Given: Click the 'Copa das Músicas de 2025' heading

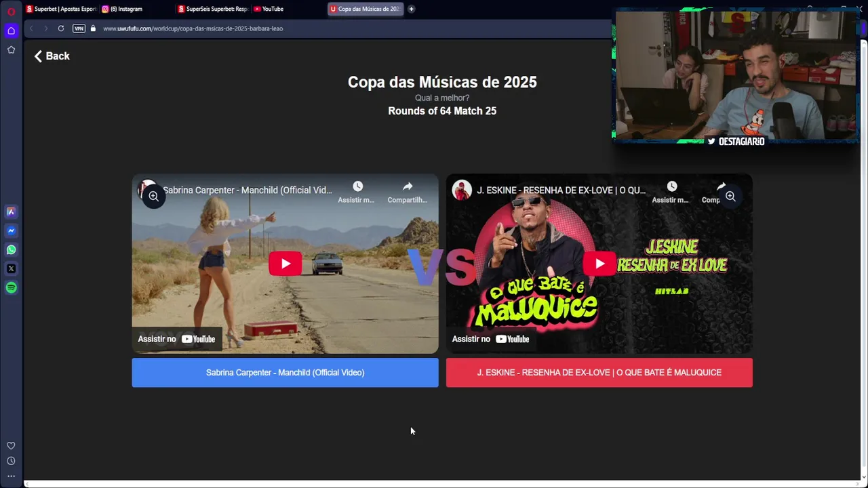Looking at the screenshot, I should tap(442, 82).
